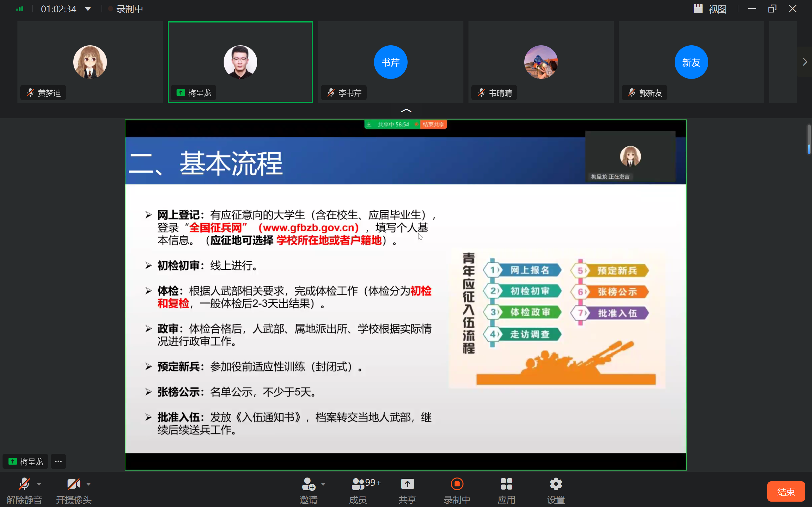This screenshot has width=812, height=507.
Task: Expand the microphone audio options arrow
Action: pos(39,484)
